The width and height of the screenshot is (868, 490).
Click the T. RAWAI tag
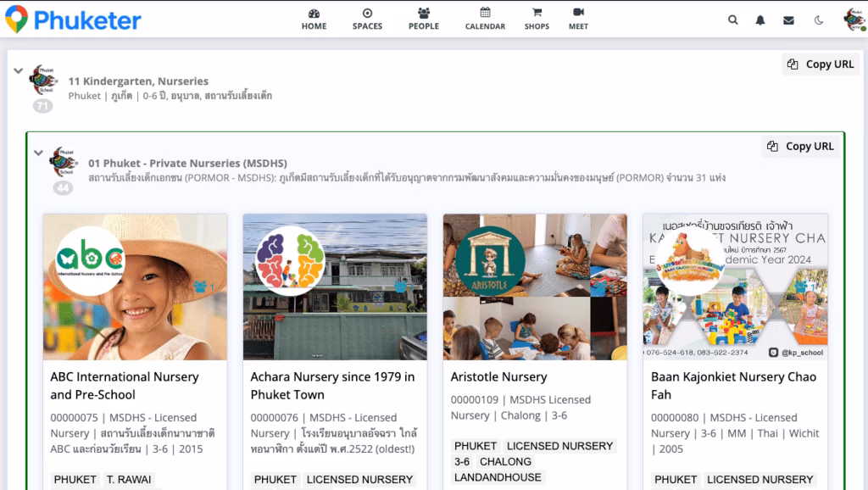pos(129,480)
